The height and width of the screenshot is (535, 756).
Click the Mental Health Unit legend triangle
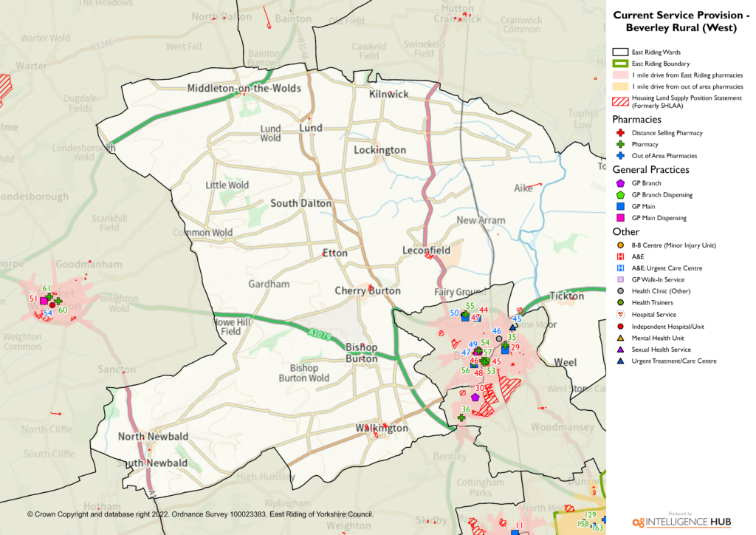(620, 338)
